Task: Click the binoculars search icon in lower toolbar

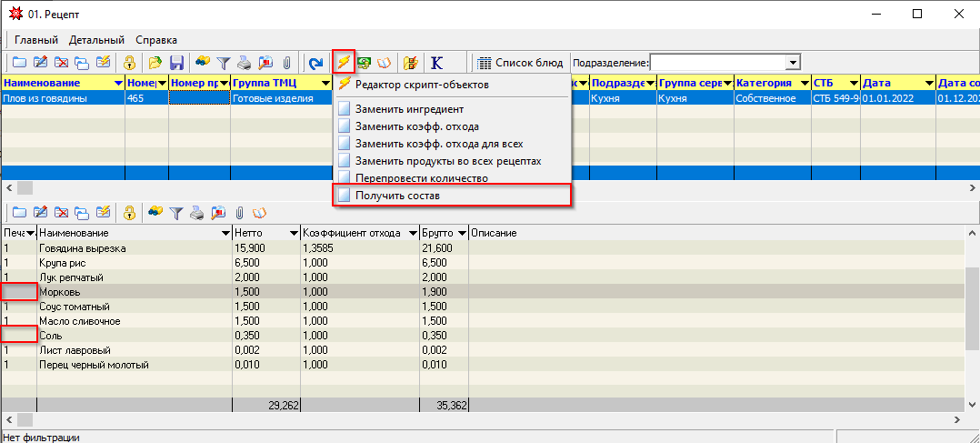Action: point(155,213)
